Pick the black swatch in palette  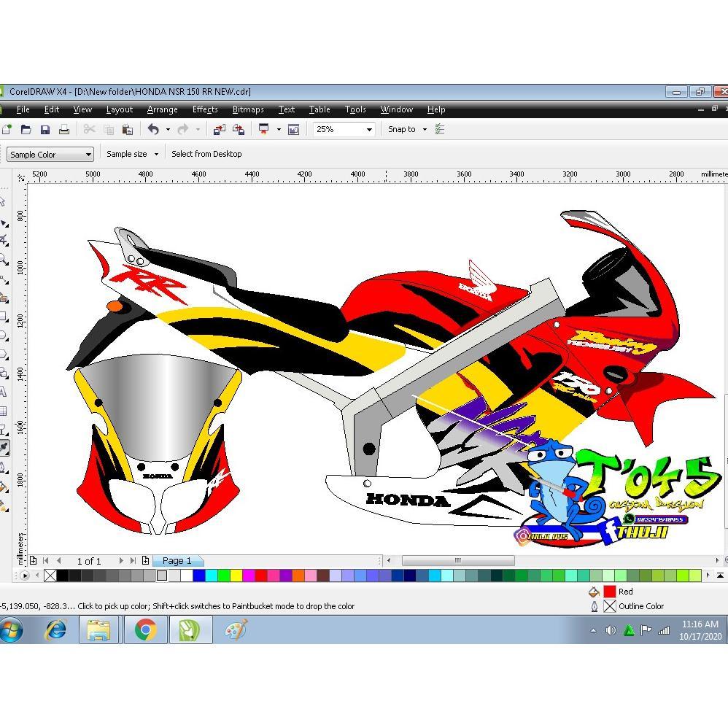click(63, 576)
